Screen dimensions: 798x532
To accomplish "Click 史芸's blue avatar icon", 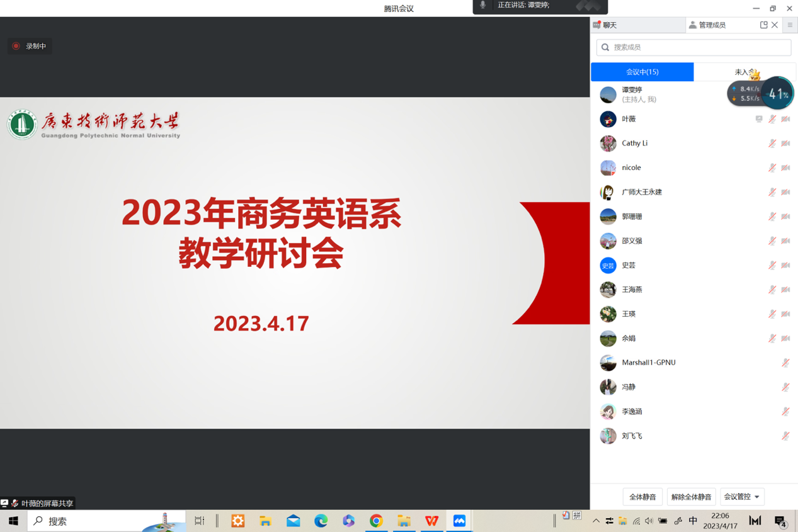I will point(608,266).
